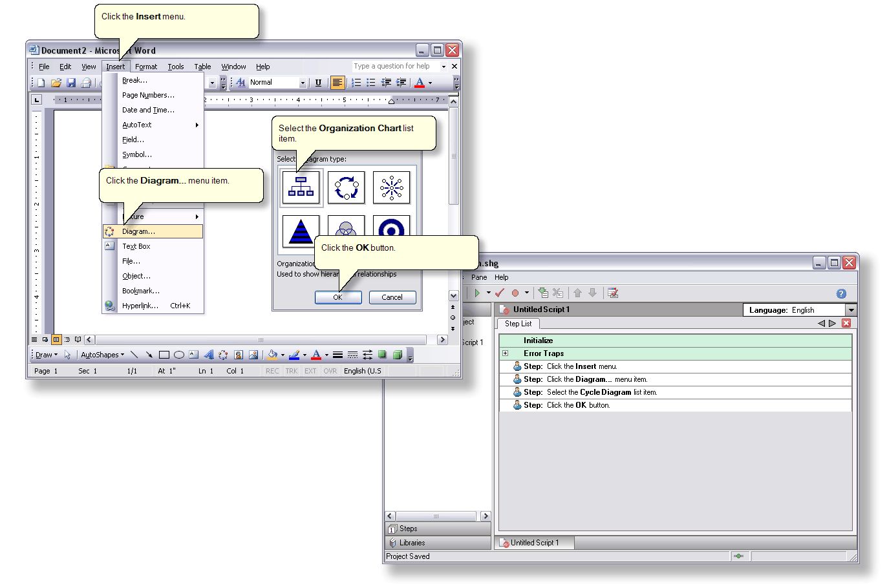Open the AutoShapes dropdown
The width and height of the screenshot is (887, 588).
pos(102,355)
